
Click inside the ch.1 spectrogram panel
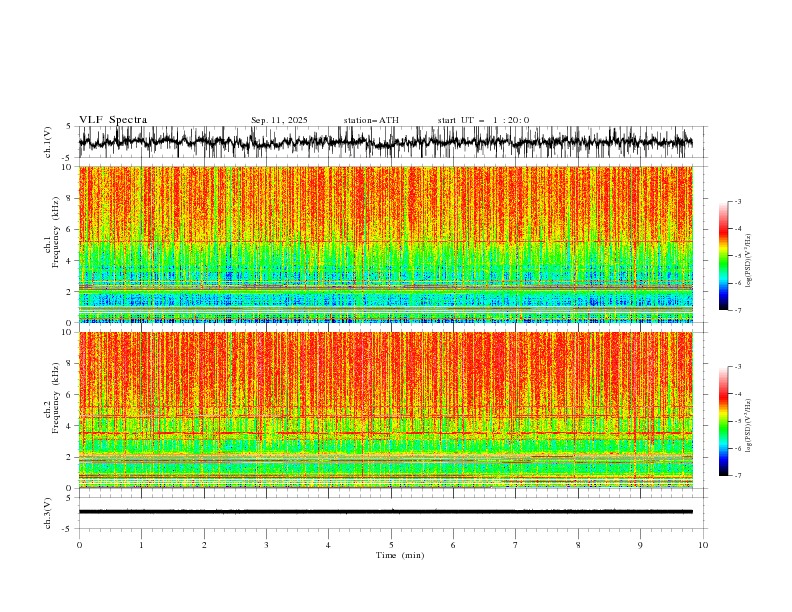385,244
